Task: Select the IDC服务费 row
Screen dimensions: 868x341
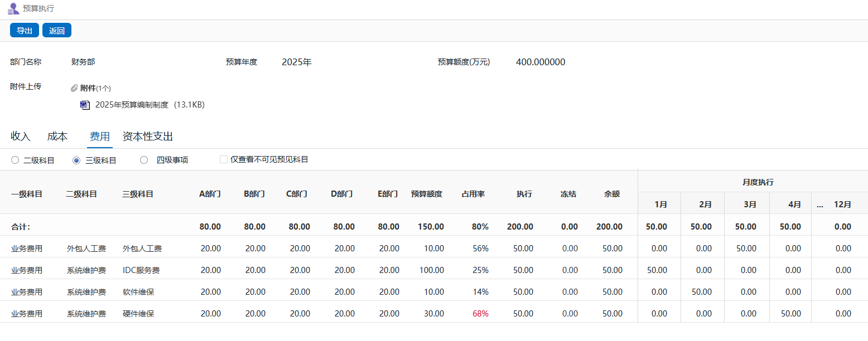Action: [141, 270]
